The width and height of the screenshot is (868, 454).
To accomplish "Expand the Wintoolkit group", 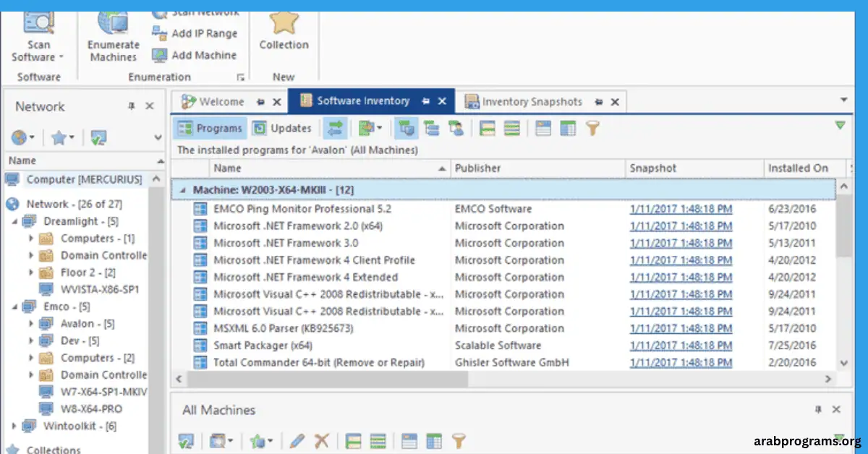I will (14, 427).
